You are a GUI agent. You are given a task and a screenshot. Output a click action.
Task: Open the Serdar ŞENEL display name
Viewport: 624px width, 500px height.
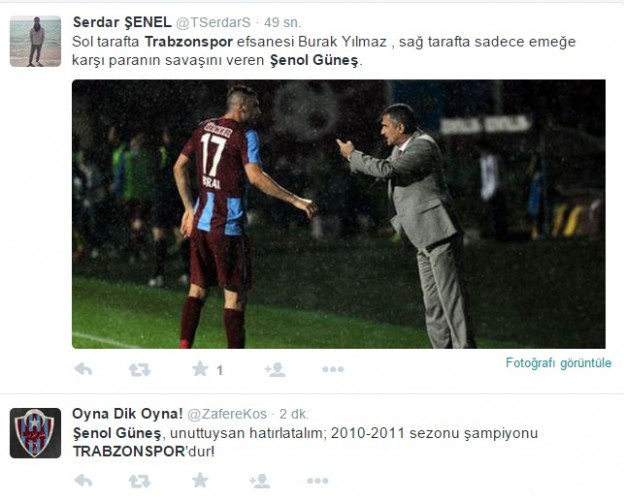click(122, 22)
